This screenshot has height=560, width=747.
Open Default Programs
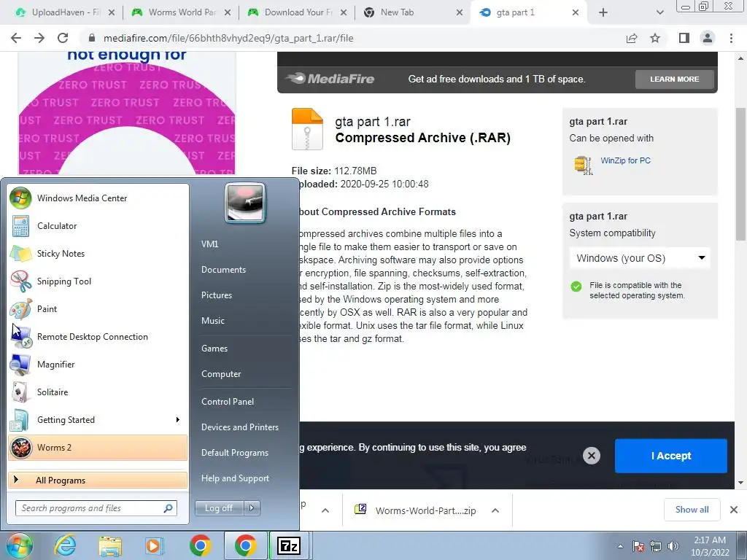pyautogui.click(x=235, y=452)
